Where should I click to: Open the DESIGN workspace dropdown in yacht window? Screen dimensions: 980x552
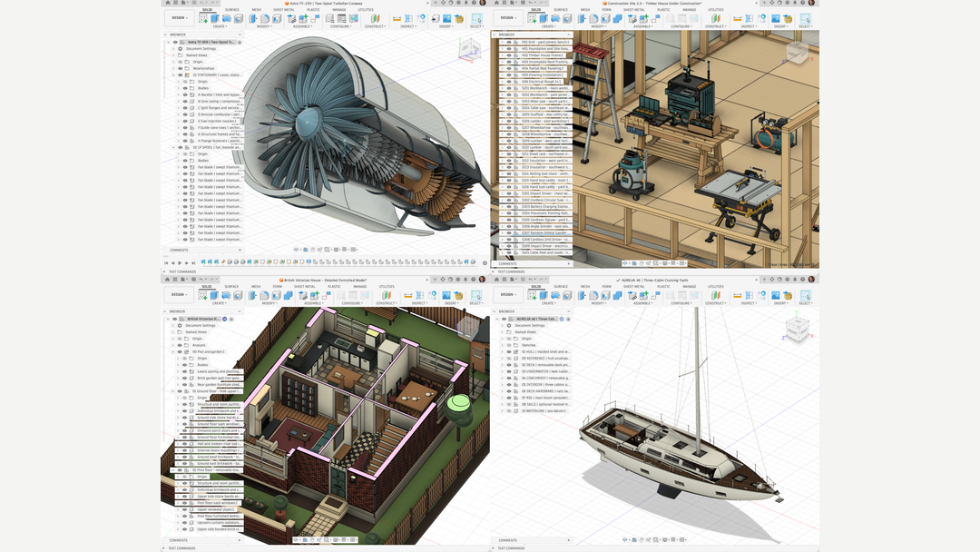point(507,294)
